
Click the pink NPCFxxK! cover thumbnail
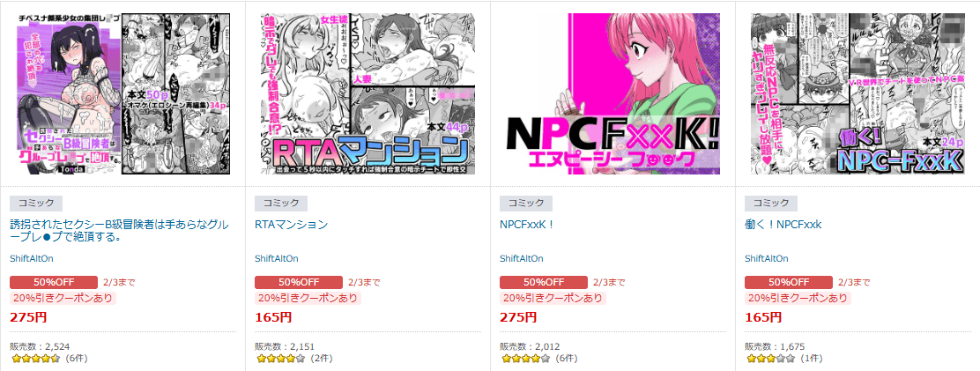tap(612, 93)
